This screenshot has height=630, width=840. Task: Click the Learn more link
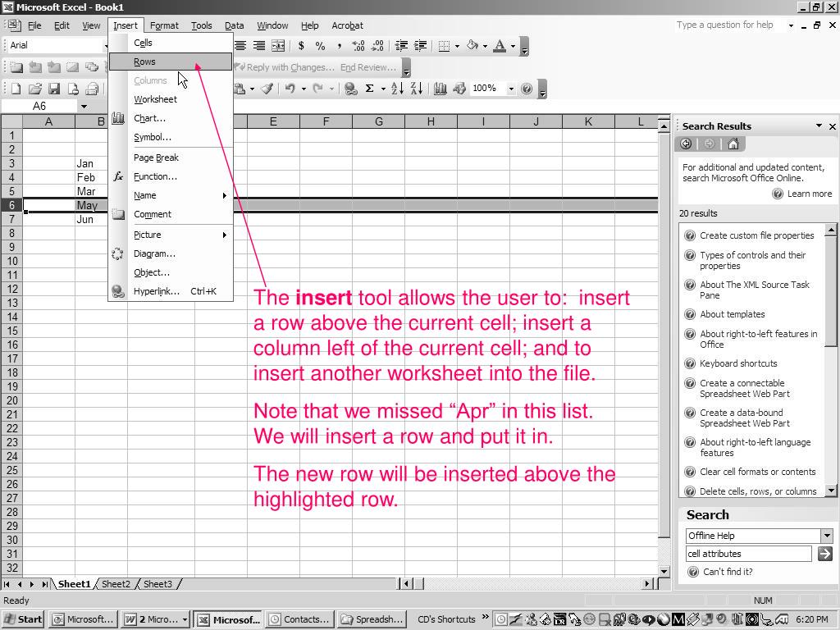pos(810,194)
